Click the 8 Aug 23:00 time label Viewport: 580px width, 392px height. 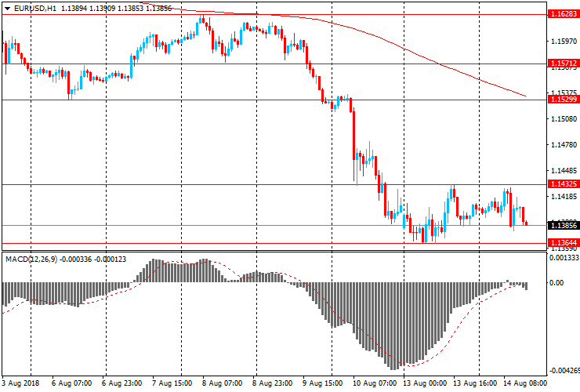click(x=272, y=383)
